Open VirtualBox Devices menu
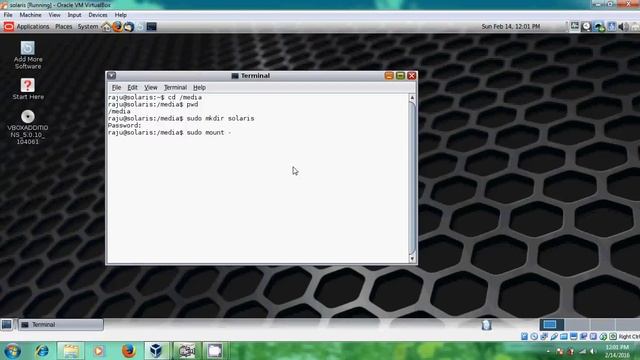 pos(98,15)
